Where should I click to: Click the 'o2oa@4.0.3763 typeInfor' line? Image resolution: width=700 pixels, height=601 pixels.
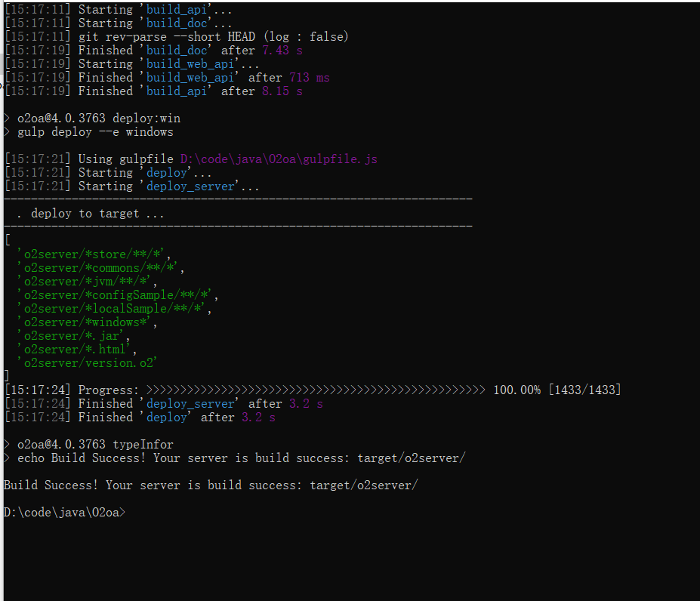click(95, 445)
